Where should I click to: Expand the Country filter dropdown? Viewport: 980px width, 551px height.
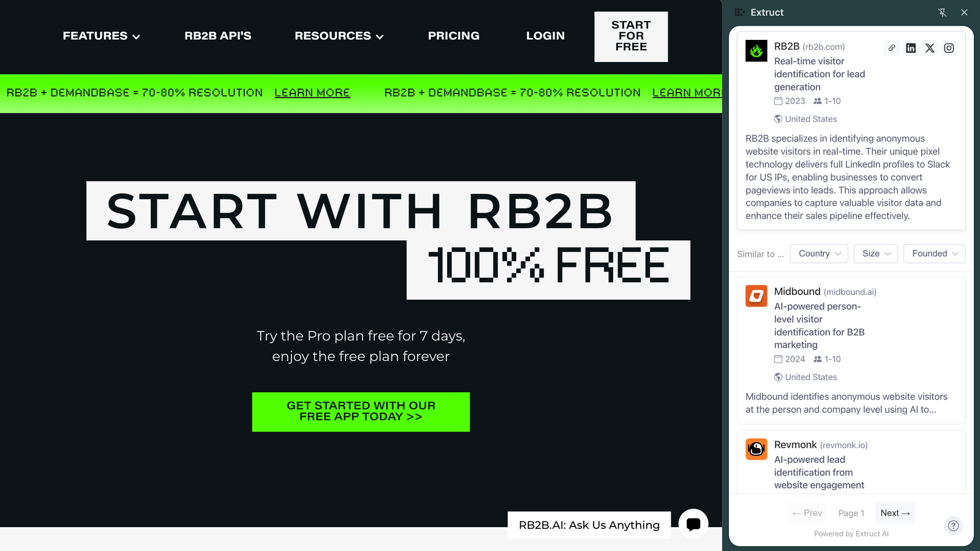click(819, 254)
